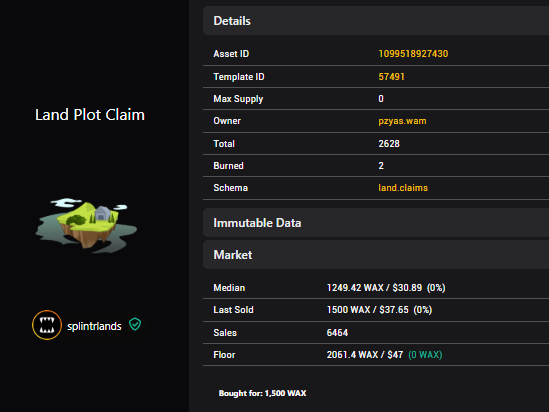The width and height of the screenshot is (549, 412).
Task: Select the Last Sold label
Action: (233, 310)
